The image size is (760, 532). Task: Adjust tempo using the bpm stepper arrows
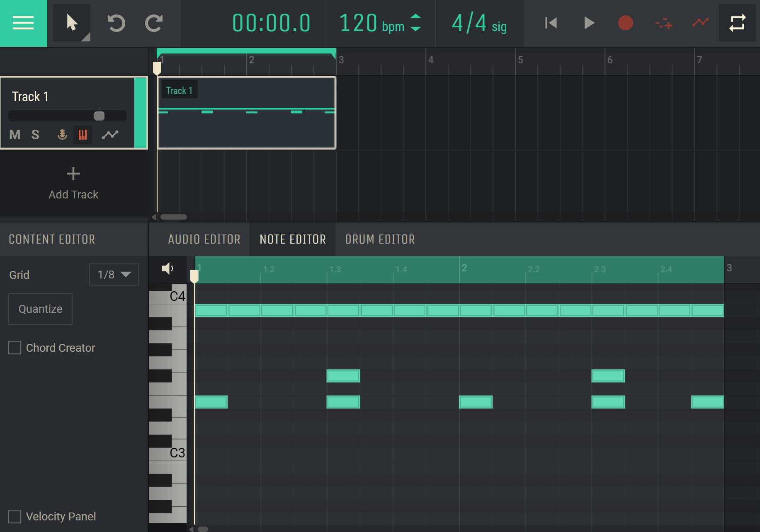pyautogui.click(x=415, y=23)
